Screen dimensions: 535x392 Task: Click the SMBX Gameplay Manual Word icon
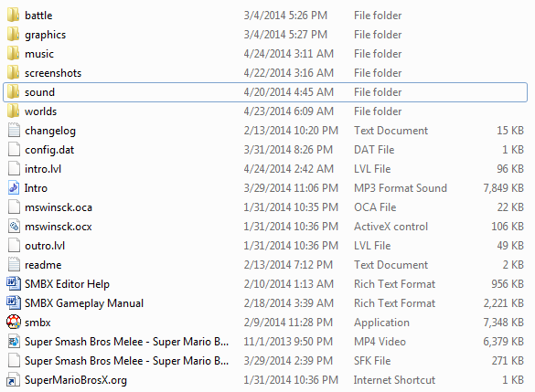[14, 302]
